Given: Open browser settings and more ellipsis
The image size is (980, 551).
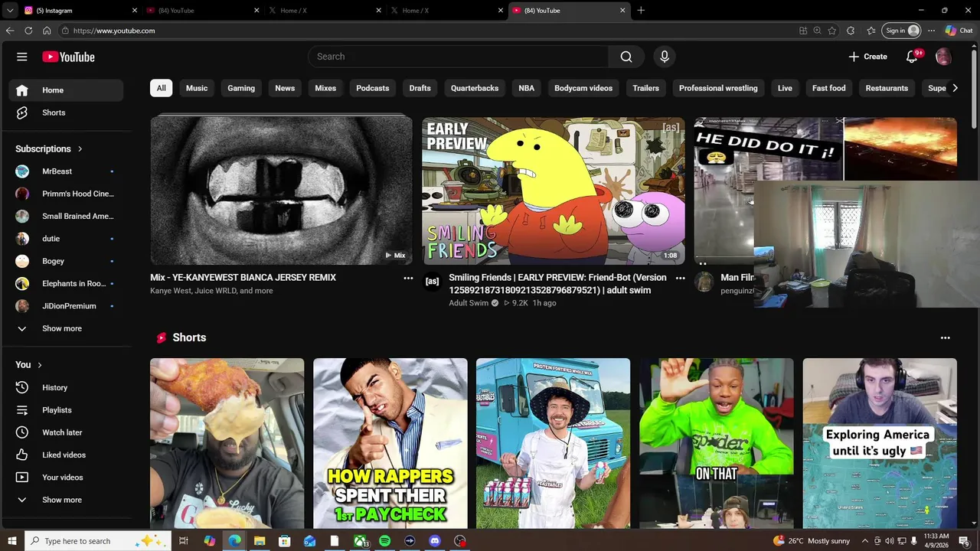Looking at the screenshot, I should pos(931,31).
